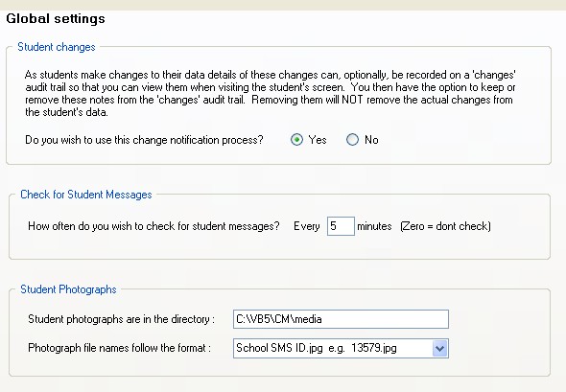Click the 'No' label text
This screenshot has width=566, height=392.
371,140
